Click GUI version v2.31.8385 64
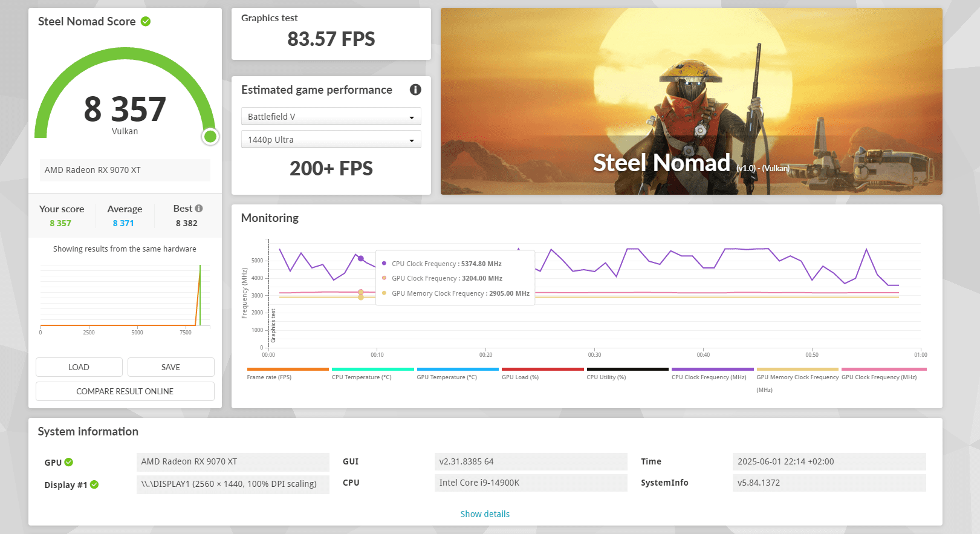980x534 pixels. click(x=531, y=461)
